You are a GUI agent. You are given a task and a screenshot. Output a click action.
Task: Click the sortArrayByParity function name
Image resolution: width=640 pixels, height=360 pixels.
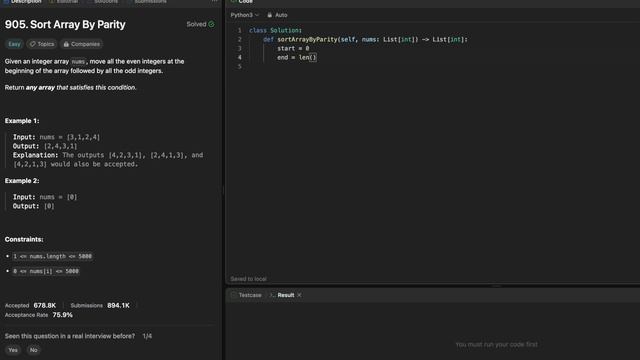308,40
